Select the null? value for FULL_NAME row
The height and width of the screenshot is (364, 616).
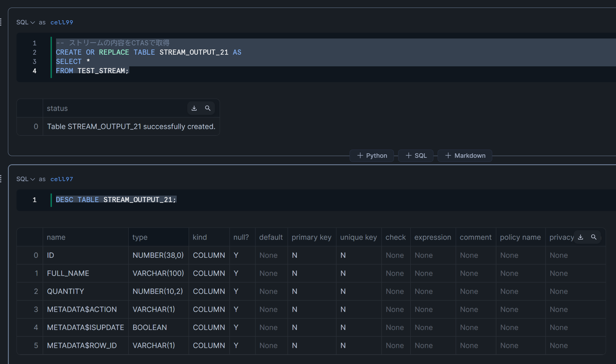tap(242, 273)
